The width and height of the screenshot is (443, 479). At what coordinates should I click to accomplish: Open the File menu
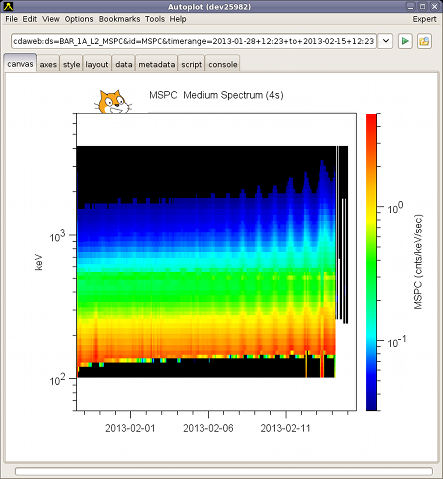pos(11,19)
